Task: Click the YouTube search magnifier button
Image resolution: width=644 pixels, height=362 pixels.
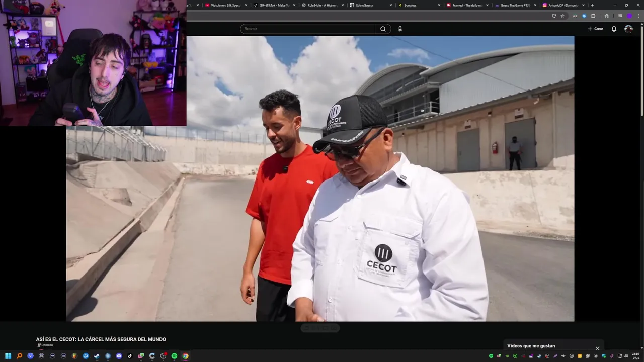Action: (383, 29)
